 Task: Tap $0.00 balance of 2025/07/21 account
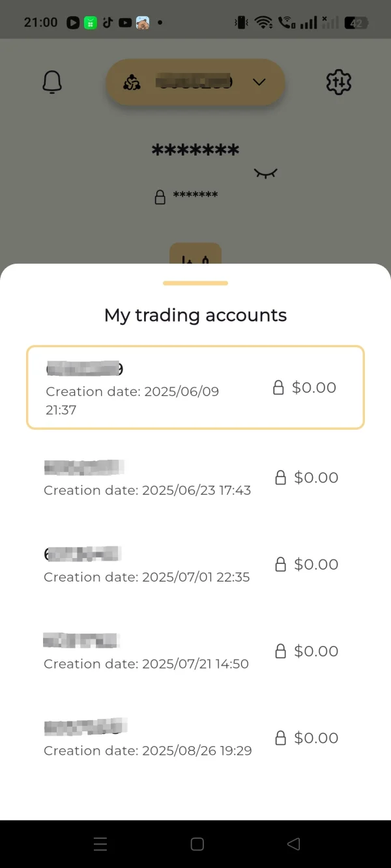[316, 651]
